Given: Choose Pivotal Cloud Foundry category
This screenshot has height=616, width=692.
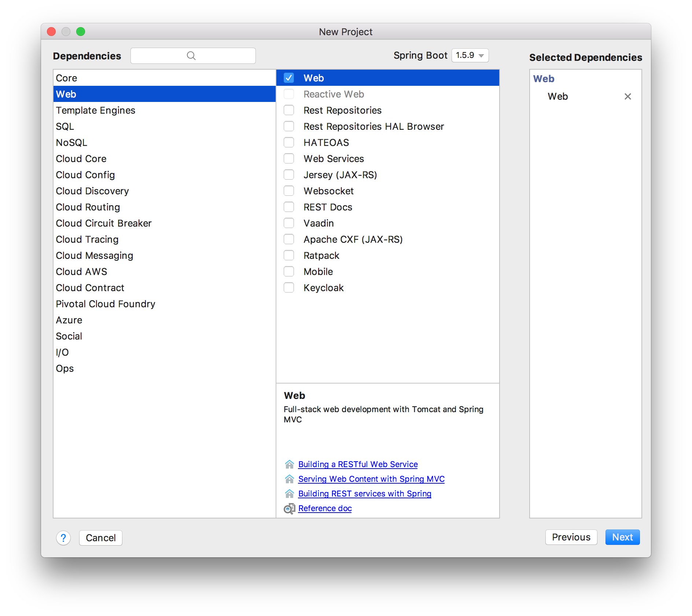Looking at the screenshot, I should [x=164, y=304].
